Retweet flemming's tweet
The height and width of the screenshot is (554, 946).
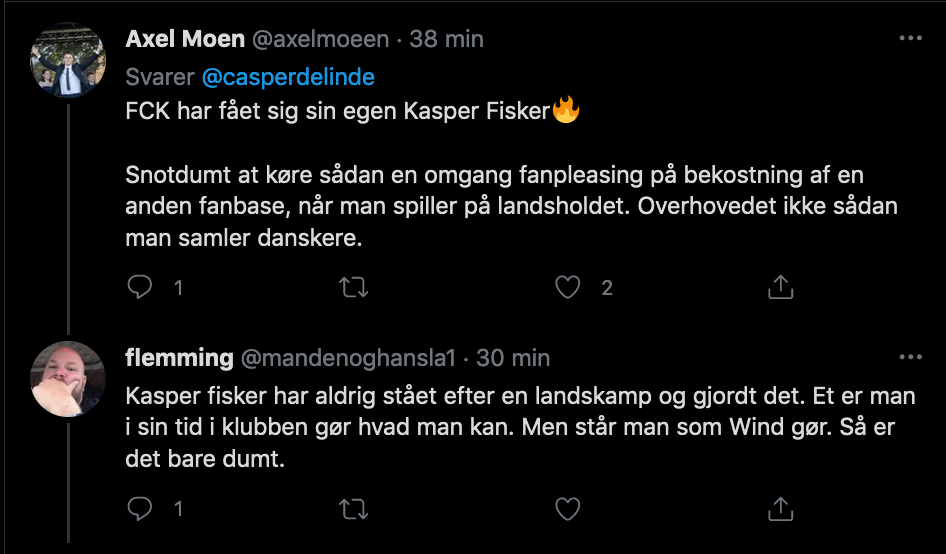[x=354, y=509]
